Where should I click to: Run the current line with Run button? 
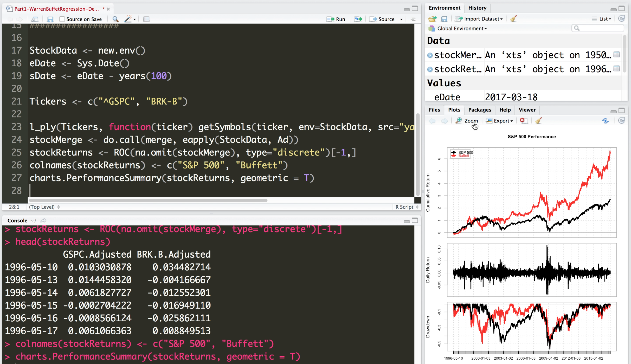pyautogui.click(x=336, y=19)
